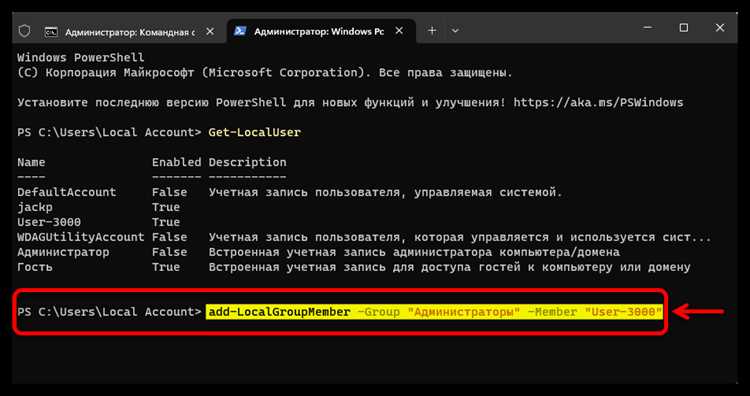Image resolution: width=750 pixels, height=396 pixels.
Task: Maximize the terminal window
Action: coord(684,28)
